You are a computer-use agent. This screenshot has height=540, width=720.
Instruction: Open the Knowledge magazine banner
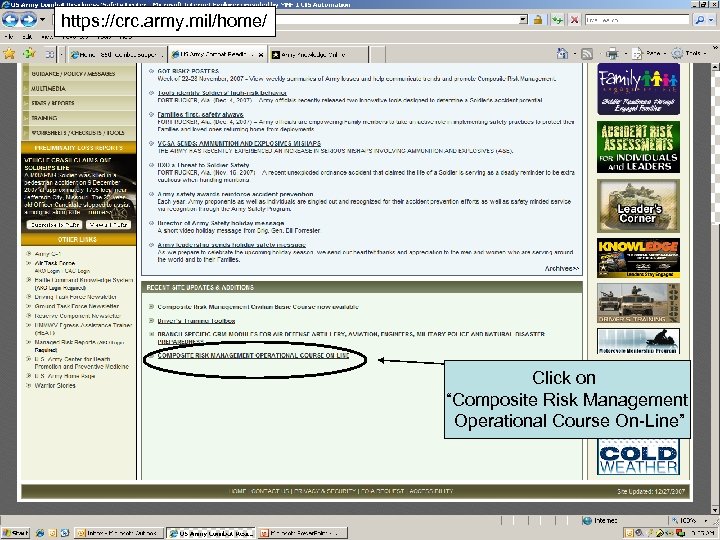point(638,258)
